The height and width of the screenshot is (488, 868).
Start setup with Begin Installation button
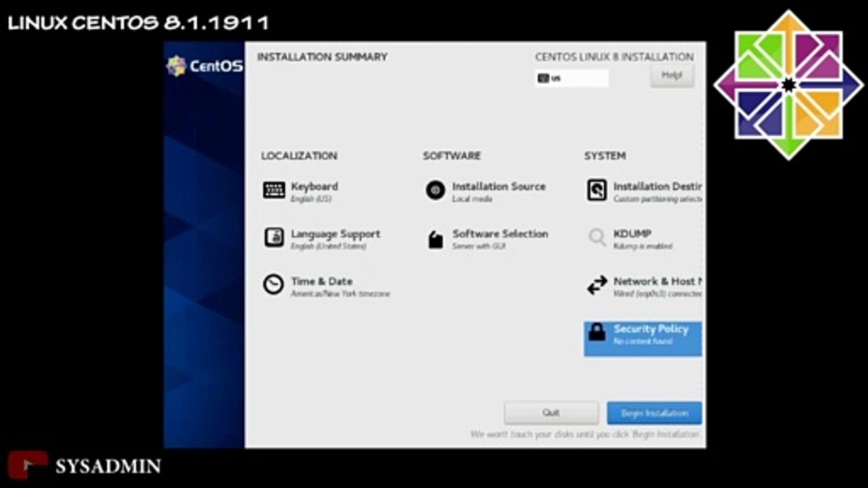[654, 413]
